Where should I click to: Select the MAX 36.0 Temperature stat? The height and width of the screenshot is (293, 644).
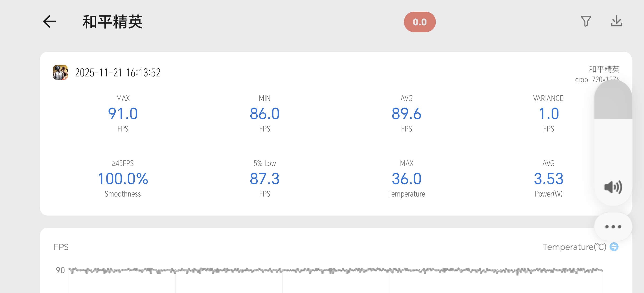click(406, 179)
